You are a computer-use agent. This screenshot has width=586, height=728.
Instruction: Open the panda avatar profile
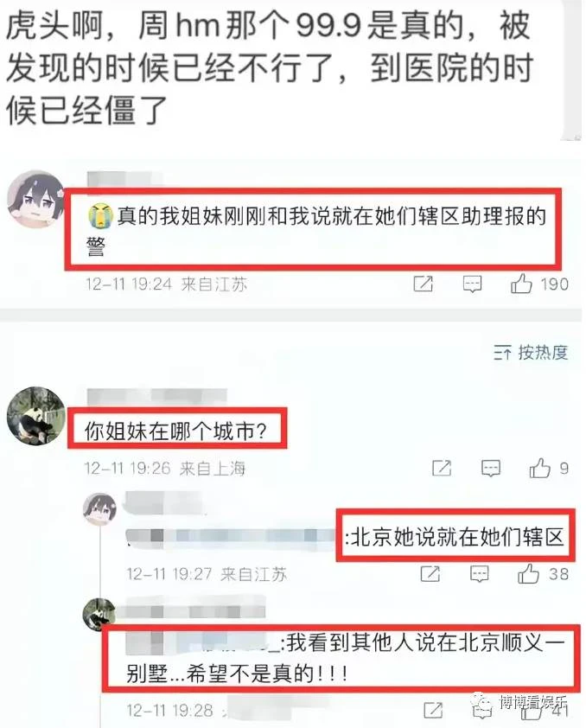point(35,415)
